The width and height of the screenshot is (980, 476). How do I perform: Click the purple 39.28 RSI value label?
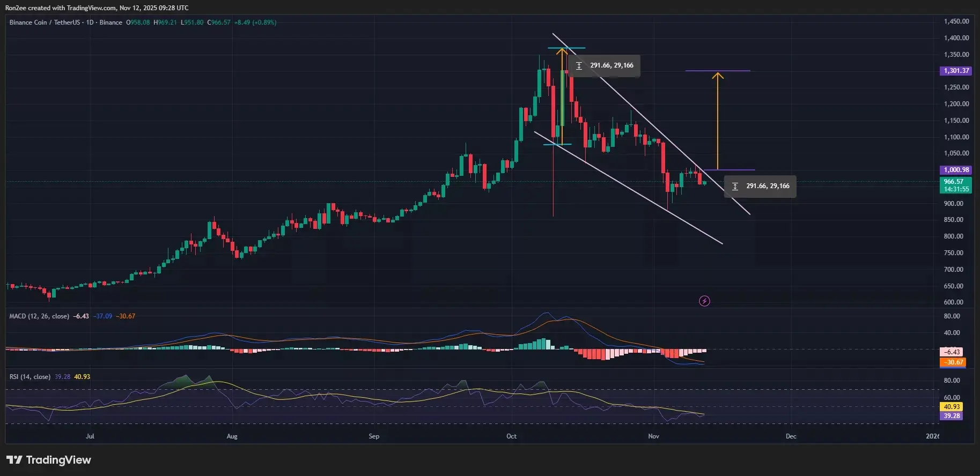point(952,416)
